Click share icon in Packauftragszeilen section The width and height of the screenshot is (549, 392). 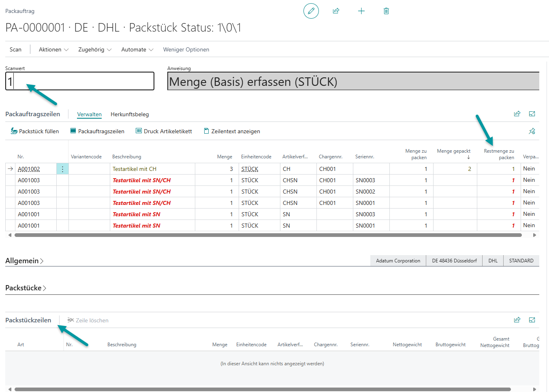[517, 114]
